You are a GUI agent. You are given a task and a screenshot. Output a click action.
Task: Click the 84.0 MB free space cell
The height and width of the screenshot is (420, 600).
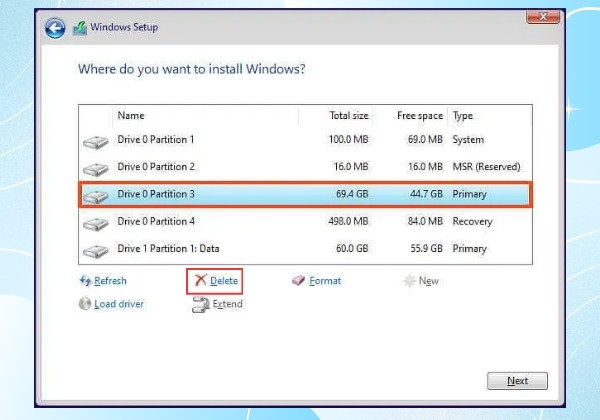pos(425,221)
